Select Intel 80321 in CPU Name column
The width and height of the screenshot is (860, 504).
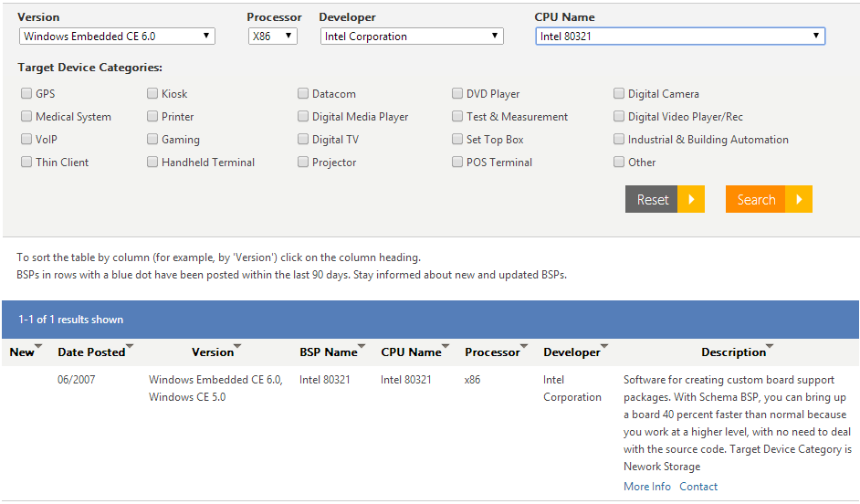(x=406, y=380)
